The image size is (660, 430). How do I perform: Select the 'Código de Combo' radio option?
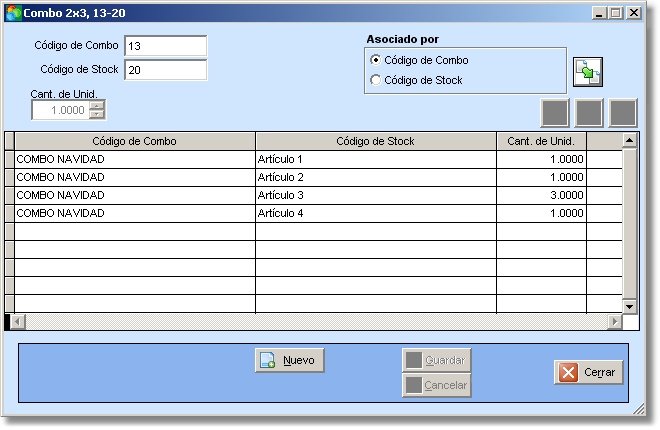[x=376, y=61]
